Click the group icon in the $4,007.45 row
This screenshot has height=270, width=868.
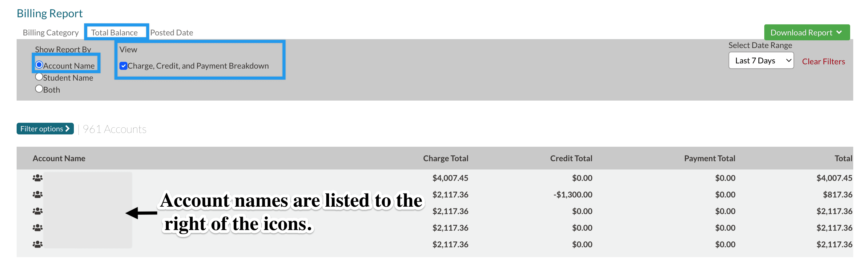coord(38,178)
